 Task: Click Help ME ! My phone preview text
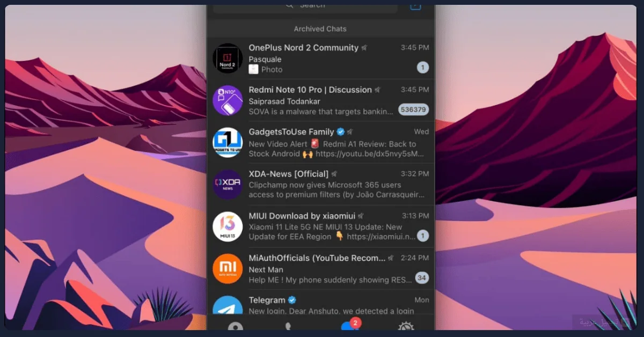[330, 280]
